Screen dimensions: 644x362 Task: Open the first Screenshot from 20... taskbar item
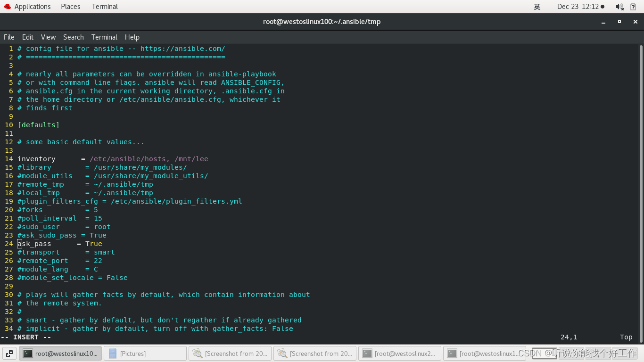(x=230, y=353)
